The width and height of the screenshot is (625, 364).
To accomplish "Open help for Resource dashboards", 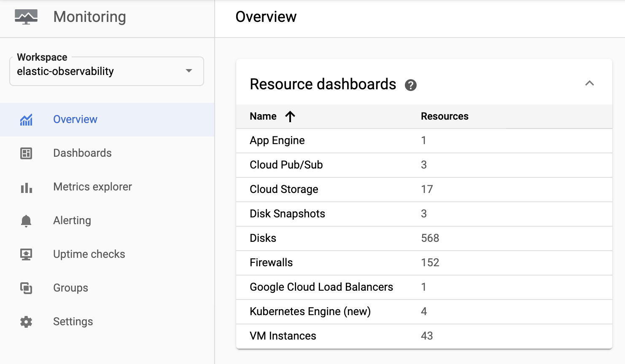I will 410,85.
